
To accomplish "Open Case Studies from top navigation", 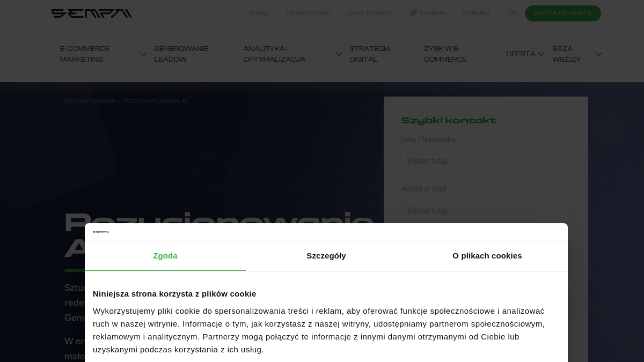I will click(x=370, y=13).
